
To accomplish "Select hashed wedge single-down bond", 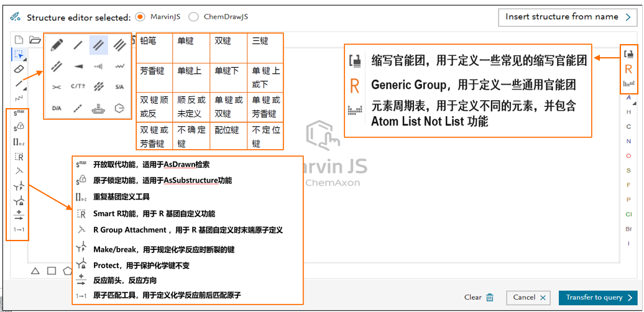I will (x=99, y=66).
